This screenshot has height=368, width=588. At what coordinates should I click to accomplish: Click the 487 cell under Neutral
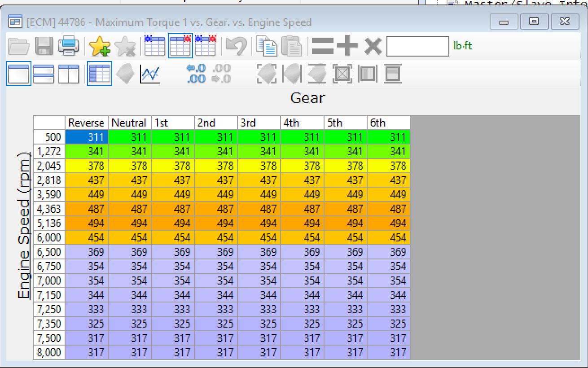130,209
